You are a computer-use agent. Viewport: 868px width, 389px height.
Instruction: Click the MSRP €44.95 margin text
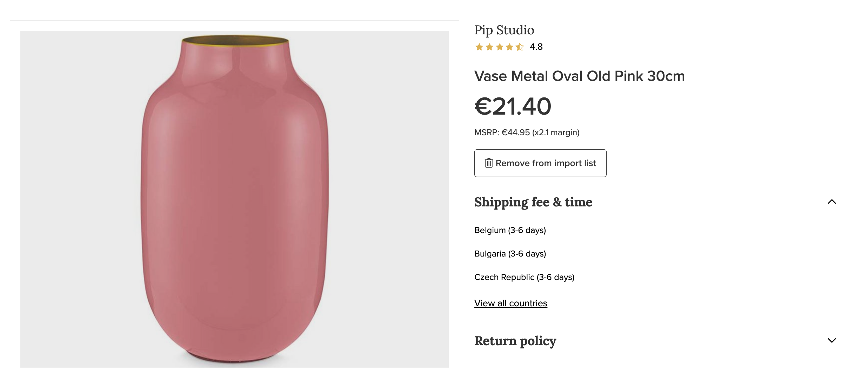coord(527,132)
